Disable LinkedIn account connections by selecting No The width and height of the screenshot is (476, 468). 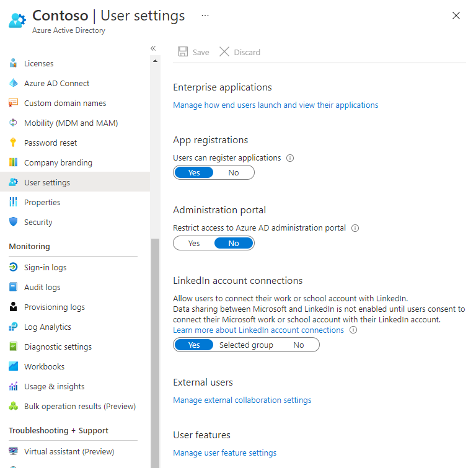tap(299, 345)
